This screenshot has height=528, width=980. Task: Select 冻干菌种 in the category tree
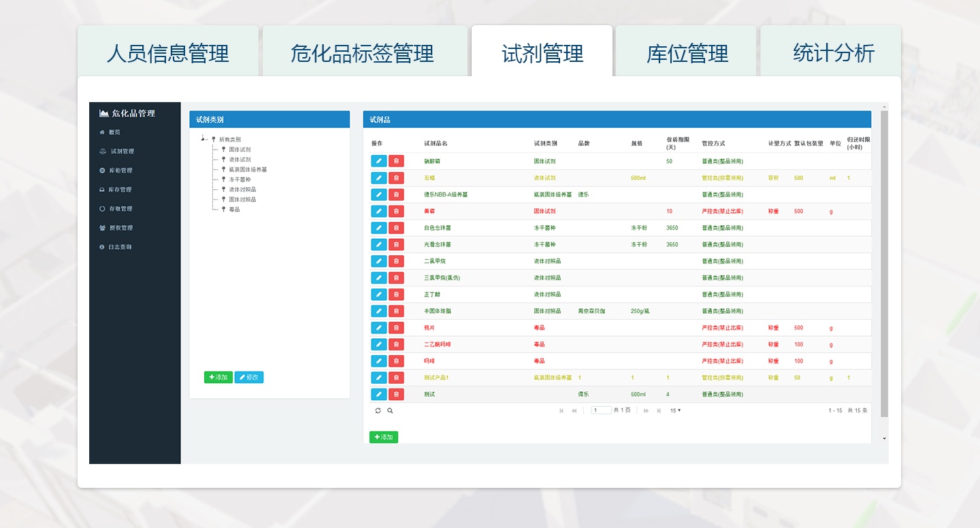[x=240, y=180]
